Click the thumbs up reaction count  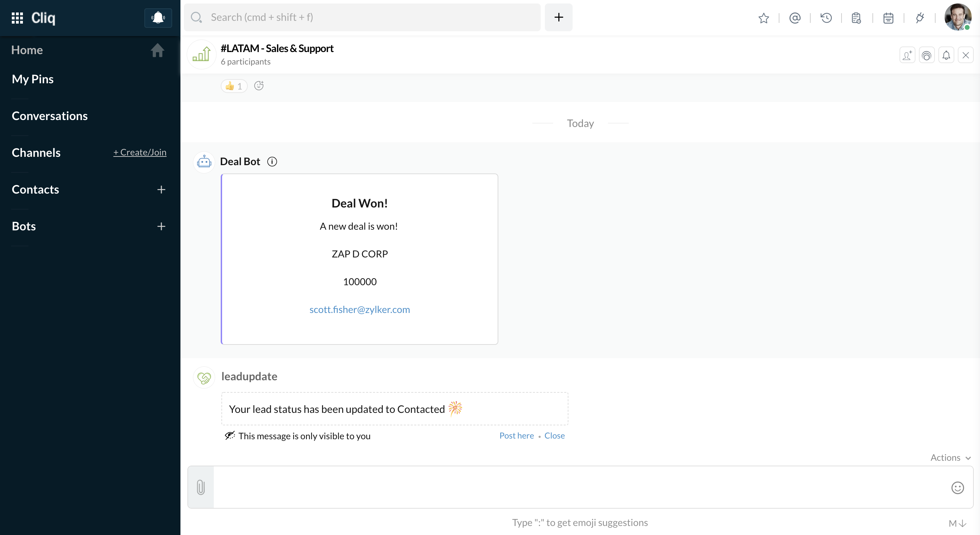coord(234,86)
